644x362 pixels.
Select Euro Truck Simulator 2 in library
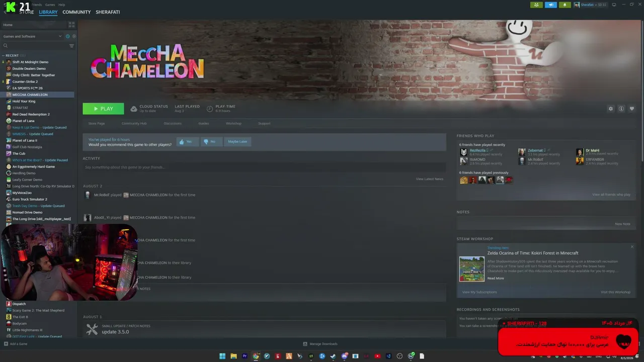[x=30, y=199]
